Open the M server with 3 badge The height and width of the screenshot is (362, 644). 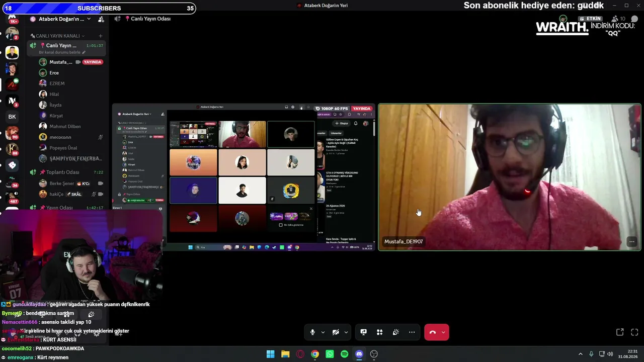click(12, 101)
